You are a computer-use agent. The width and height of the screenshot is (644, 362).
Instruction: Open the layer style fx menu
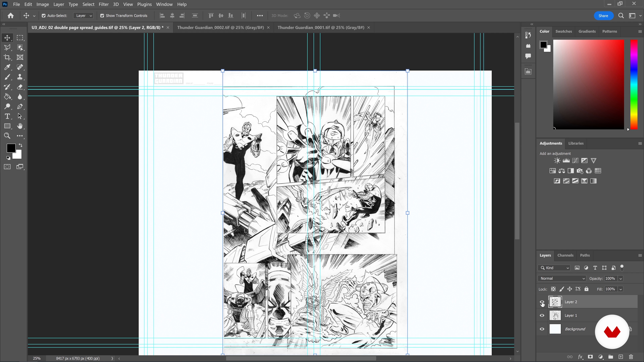[580, 357]
